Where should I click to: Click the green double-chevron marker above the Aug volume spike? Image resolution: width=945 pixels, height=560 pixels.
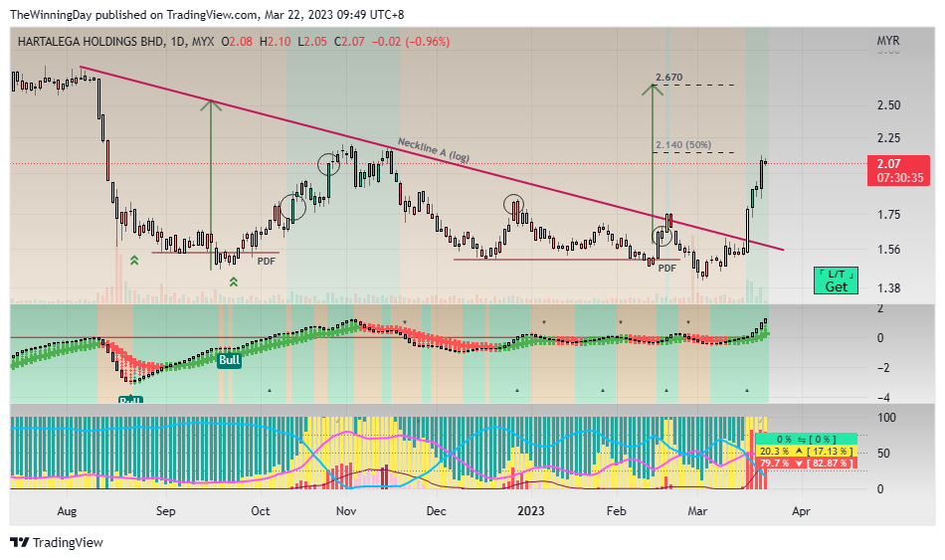point(134,261)
